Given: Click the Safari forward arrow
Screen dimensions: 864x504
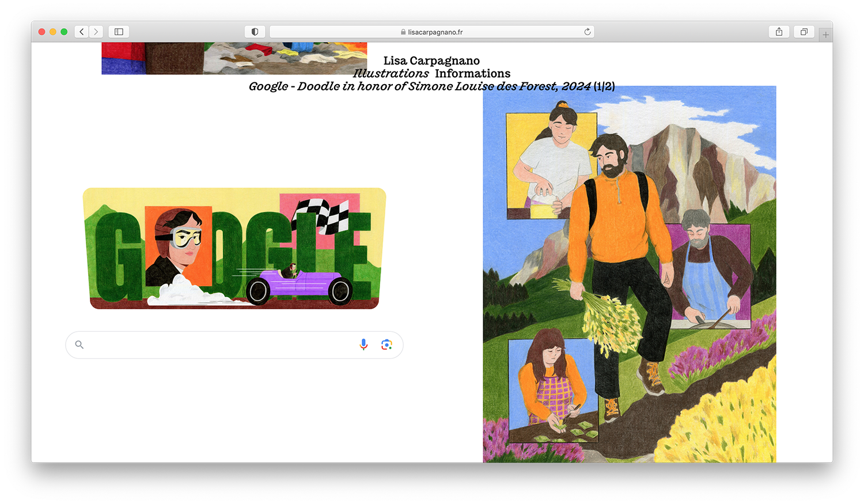Looking at the screenshot, I should (x=96, y=32).
